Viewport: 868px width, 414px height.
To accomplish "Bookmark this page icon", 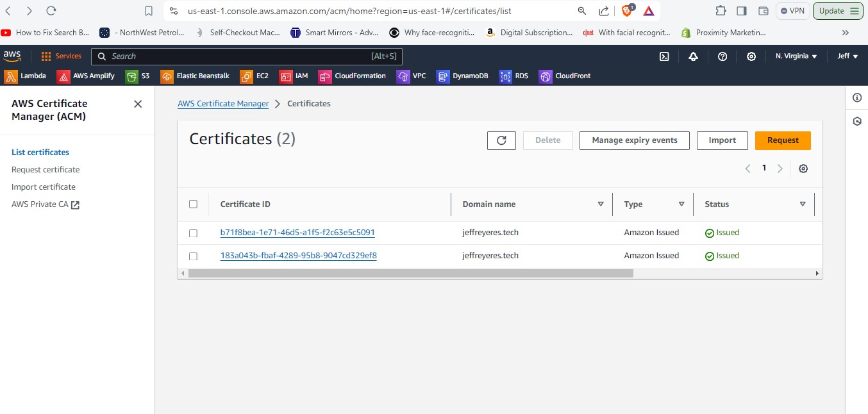I will point(149,11).
